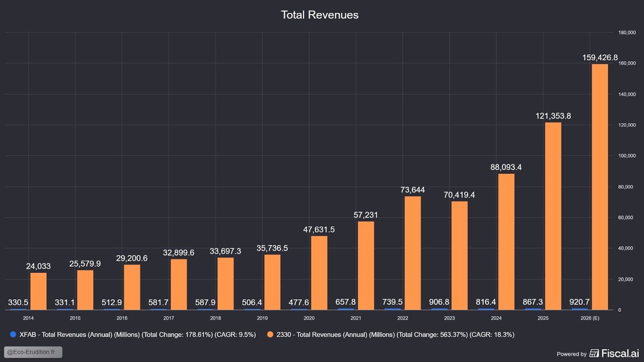Select the 2025 orange bar of 121,353.8

coord(553,216)
